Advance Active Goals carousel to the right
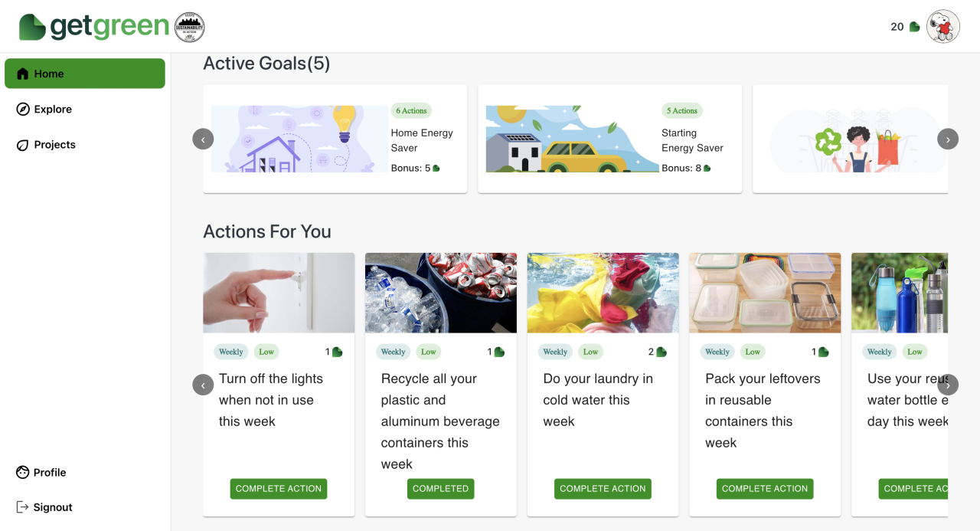 (948, 139)
